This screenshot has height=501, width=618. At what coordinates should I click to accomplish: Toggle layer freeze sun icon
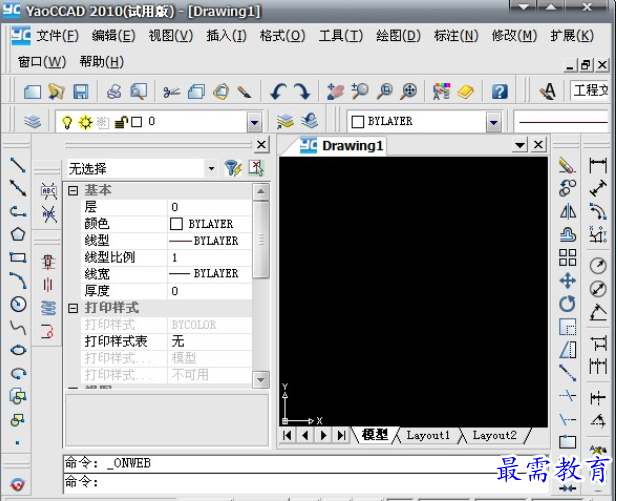click(x=85, y=122)
